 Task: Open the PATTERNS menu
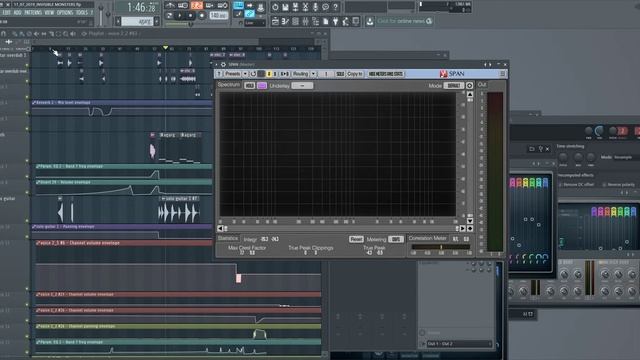[33, 13]
